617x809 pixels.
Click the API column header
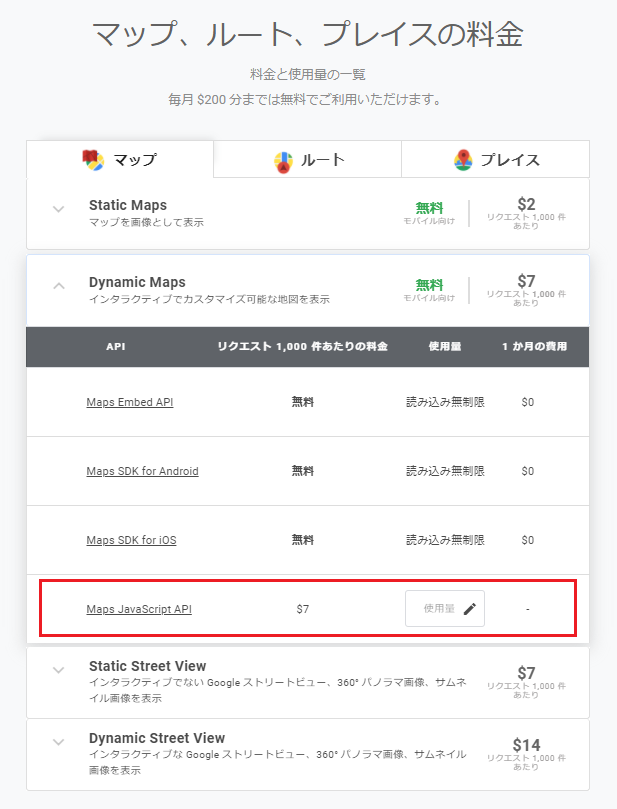pos(116,347)
